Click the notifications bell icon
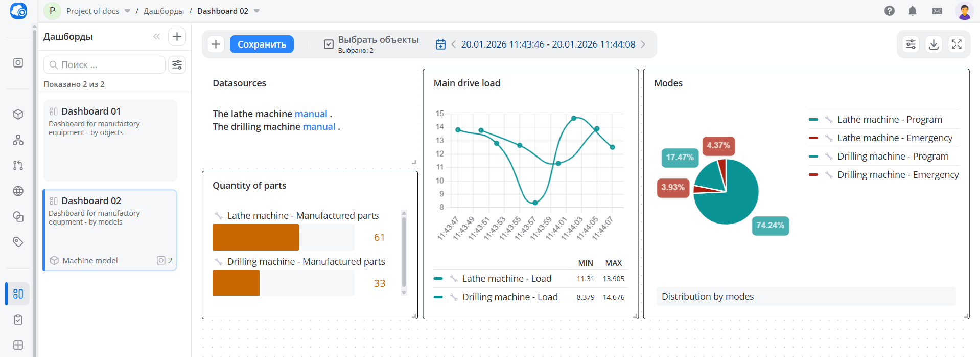The height and width of the screenshot is (357, 980). 913,11
